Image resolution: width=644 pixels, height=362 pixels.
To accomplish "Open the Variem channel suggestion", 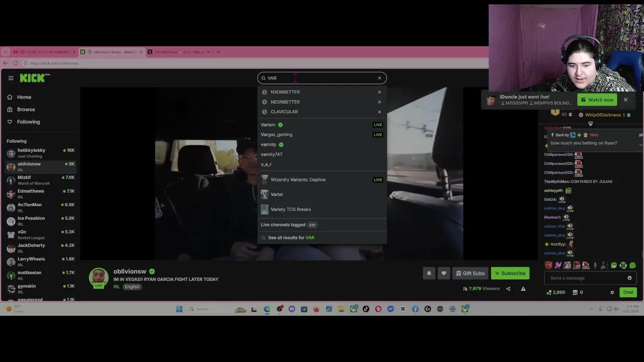I will point(322,125).
